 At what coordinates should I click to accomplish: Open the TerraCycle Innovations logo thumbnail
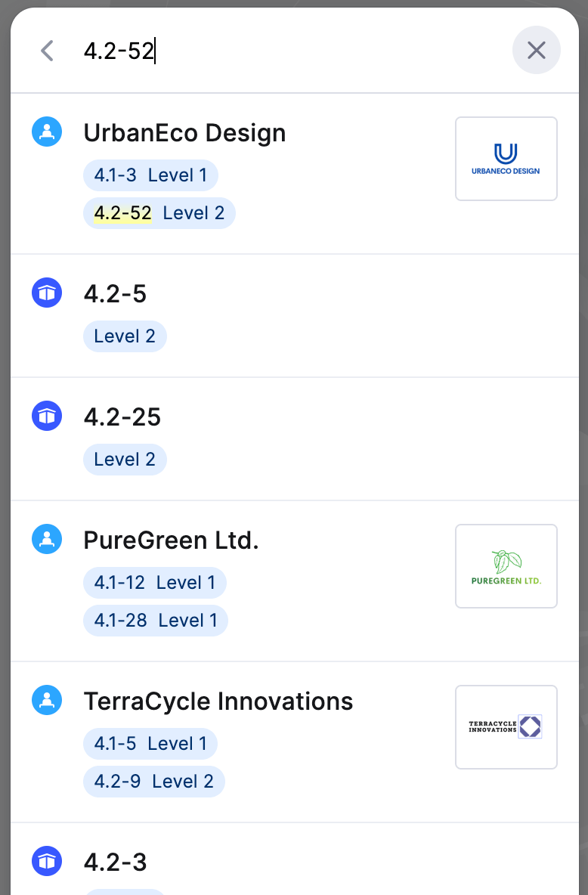click(506, 727)
